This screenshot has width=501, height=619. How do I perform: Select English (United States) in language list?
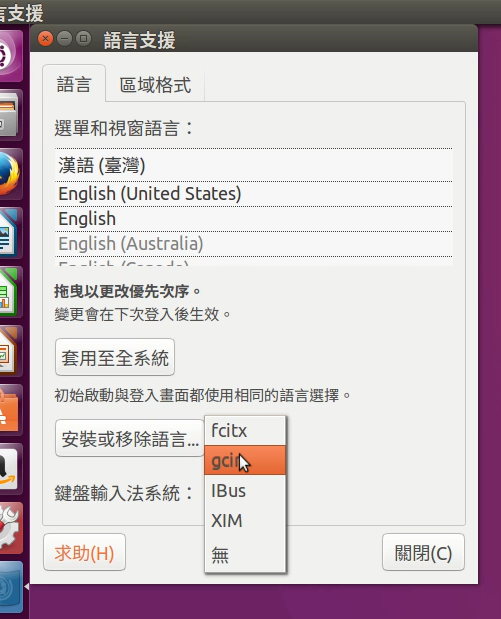coord(253,194)
